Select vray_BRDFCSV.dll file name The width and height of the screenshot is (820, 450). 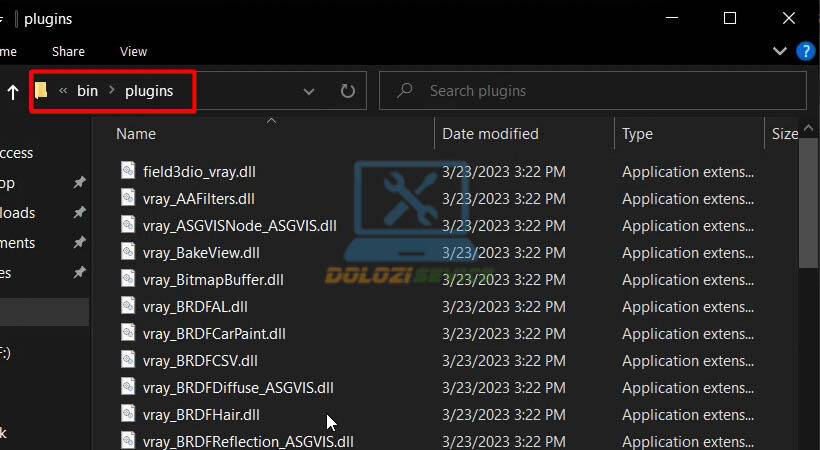pyautogui.click(x=200, y=361)
